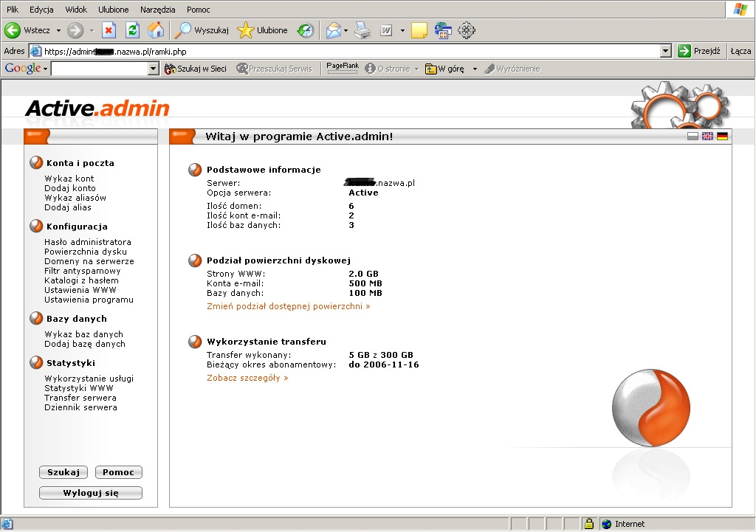Refresh the page using green arrows icon
The width and height of the screenshot is (756, 532).
(133, 30)
